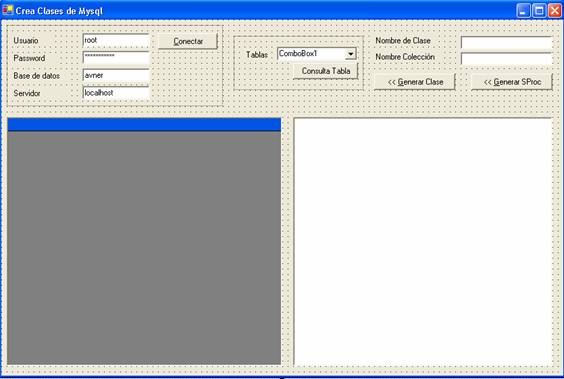Click the application icon in title bar

7,10
